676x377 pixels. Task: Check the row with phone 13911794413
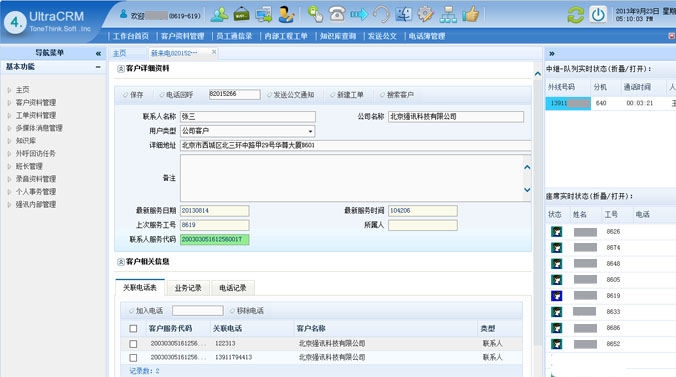(133, 358)
